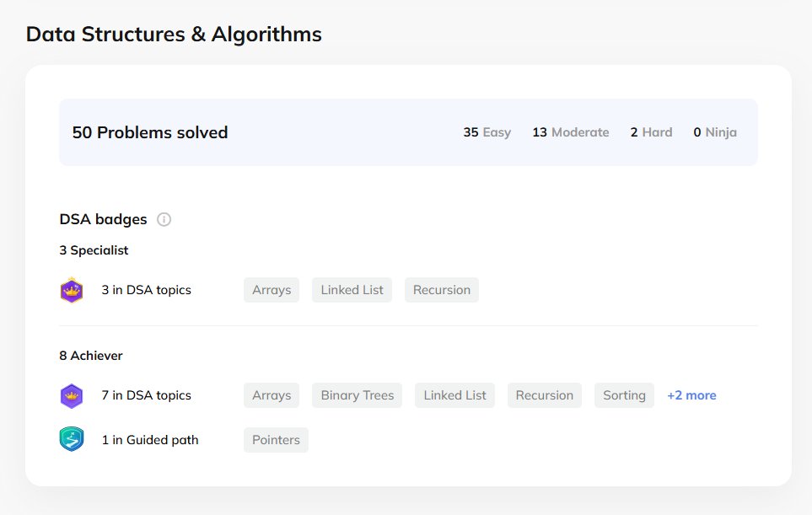Click the '8 Achiever' heading
Viewport: 812px width, 515px height.
90,356
